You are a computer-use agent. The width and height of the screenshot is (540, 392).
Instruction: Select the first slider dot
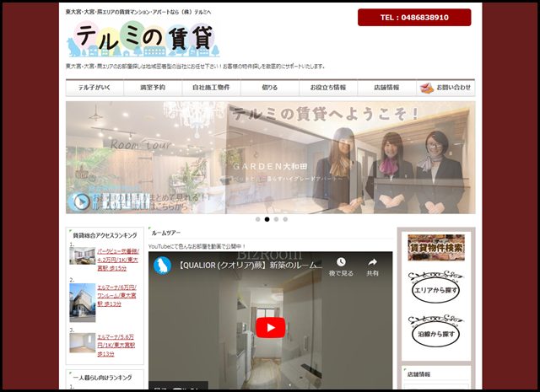(257, 219)
